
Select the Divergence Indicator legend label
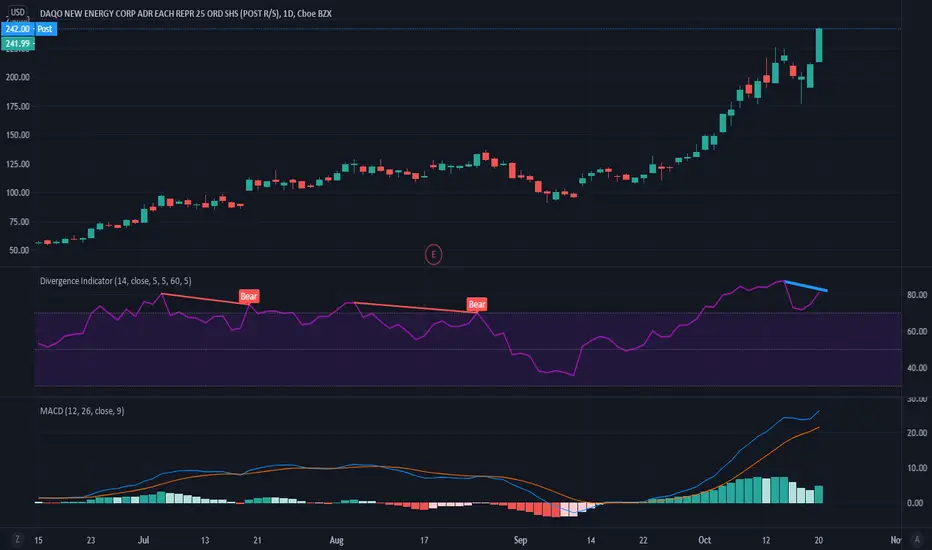[x=115, y=281]
